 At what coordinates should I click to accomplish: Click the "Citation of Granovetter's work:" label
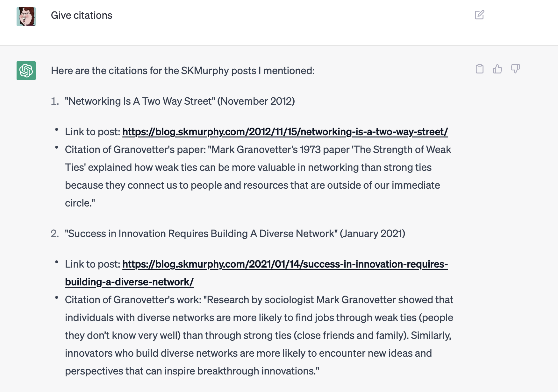tap(133, 300)
